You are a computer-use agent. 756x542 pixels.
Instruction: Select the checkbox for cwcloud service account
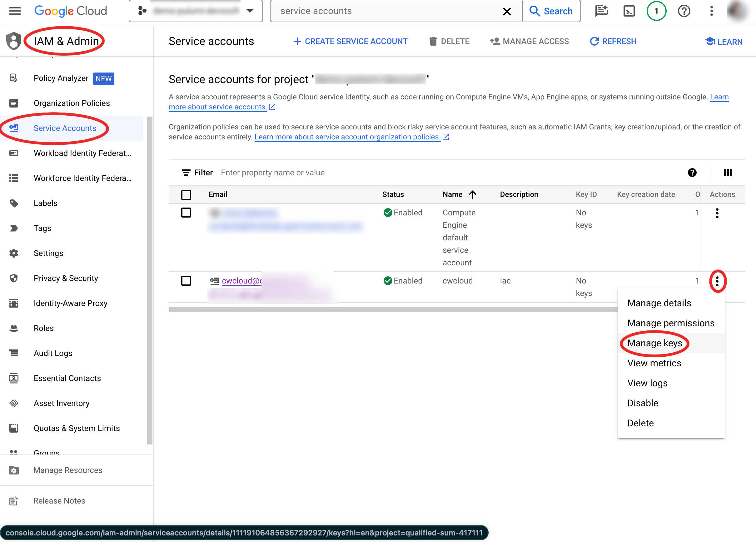point(187,281)
